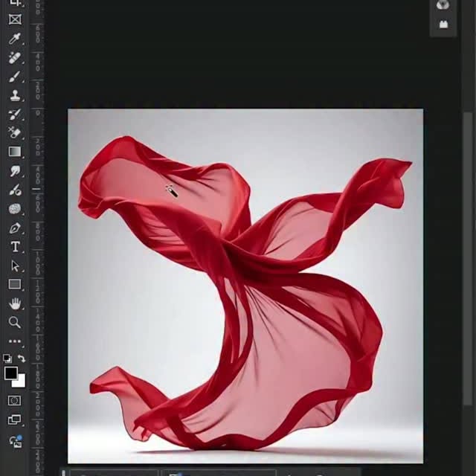
Task: Select the Brush tool
Action: pyautogui.click(x=15, y=77)
